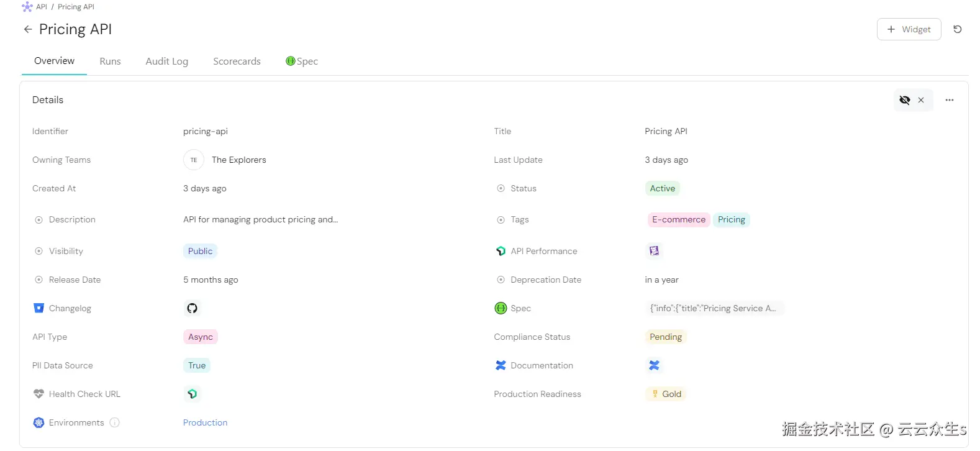Open the Spec tab
The image size is (980, 451).
click(302, 61)
